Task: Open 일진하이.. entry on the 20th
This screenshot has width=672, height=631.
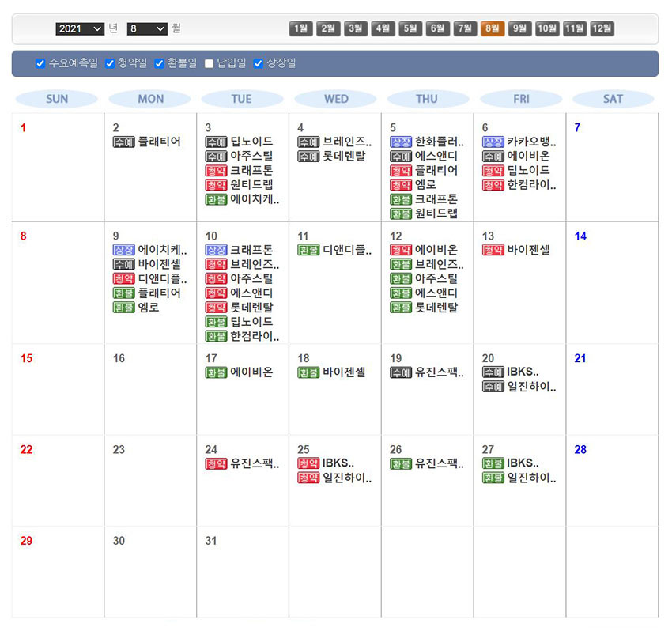Action: click(531, 387)
